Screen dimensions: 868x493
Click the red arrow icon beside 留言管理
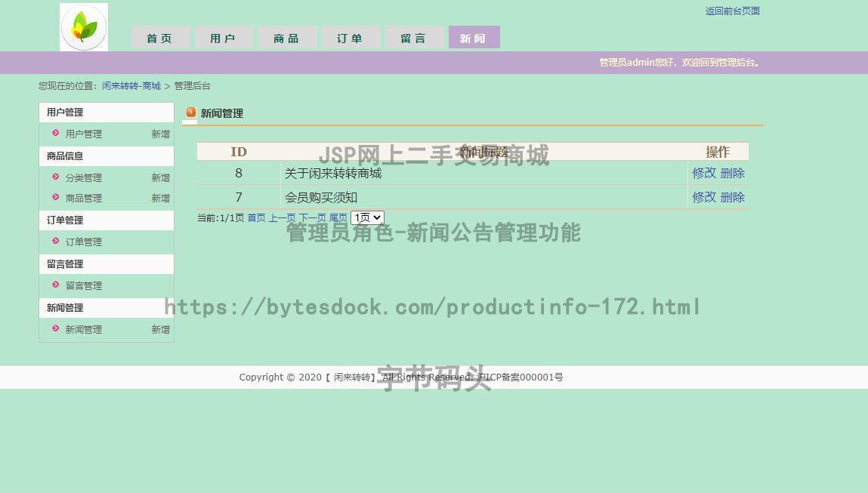(56, 285)
